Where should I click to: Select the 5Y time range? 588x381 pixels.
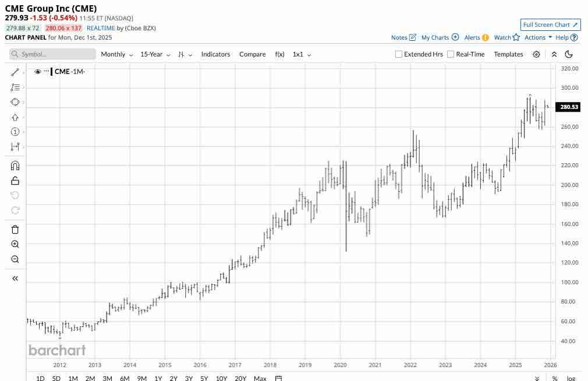pyautogui.click(x=204, y=378)
